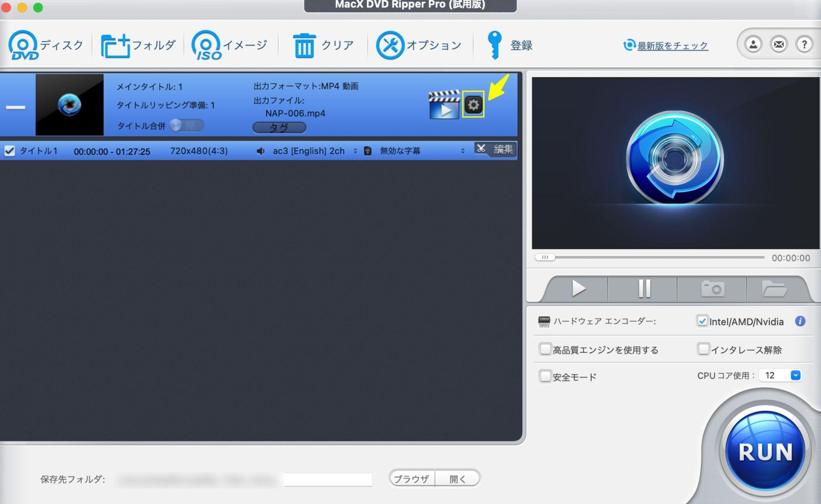Open snapshot folder icon under preview
This screenshot has width=821, height=504.
[x=774, y=288]
